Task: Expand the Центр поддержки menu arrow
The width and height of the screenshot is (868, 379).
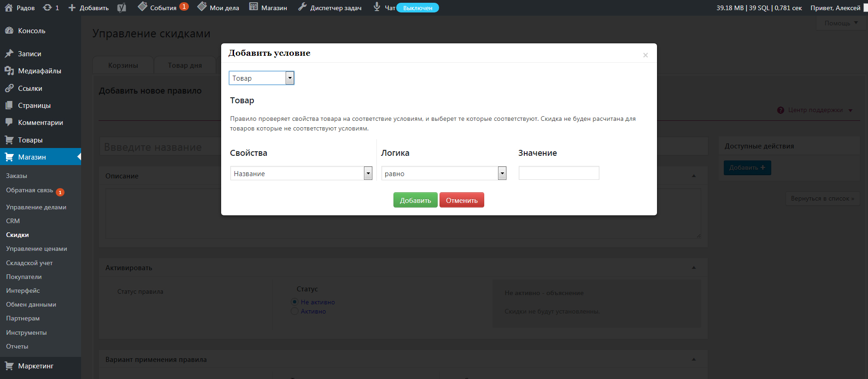Action: (x=850, y=111)
